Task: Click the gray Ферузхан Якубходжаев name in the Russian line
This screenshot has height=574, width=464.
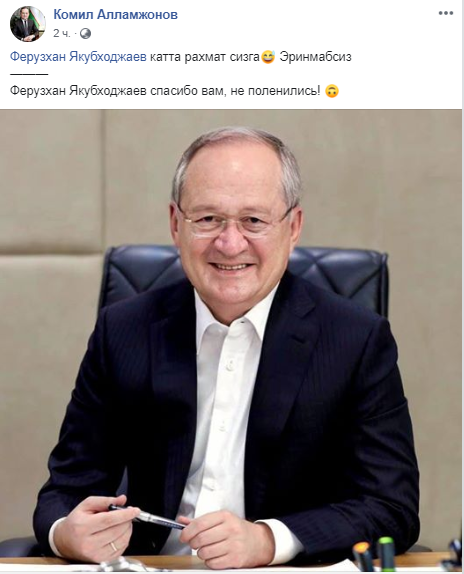Action: pyautogui.click(x=78, y=91)
